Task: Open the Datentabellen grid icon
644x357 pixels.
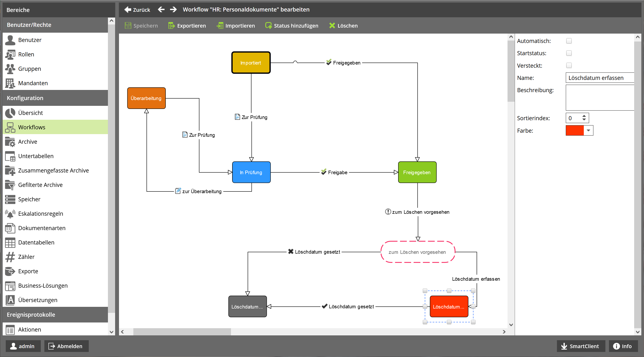Action: coord(10,243)
